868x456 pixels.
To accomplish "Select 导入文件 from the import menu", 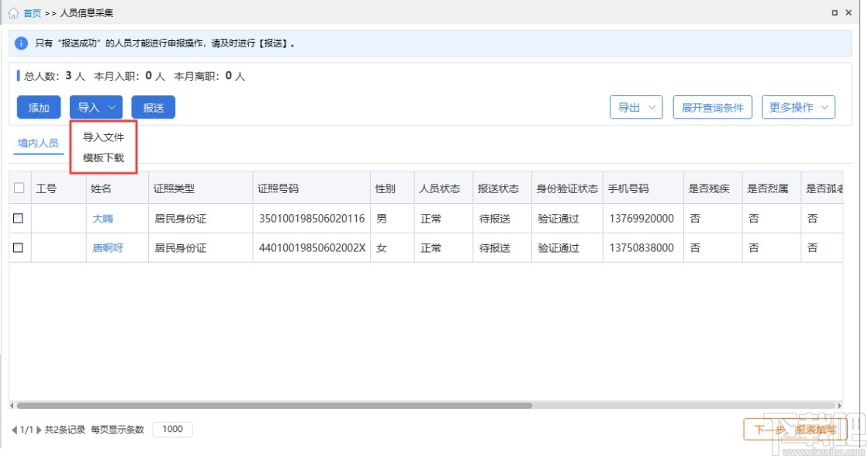I will [x=103, y=137].
